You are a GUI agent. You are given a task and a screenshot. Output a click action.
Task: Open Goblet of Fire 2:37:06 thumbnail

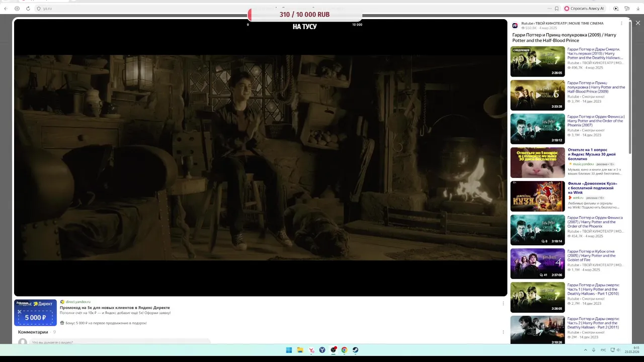(x=537, y=263)
